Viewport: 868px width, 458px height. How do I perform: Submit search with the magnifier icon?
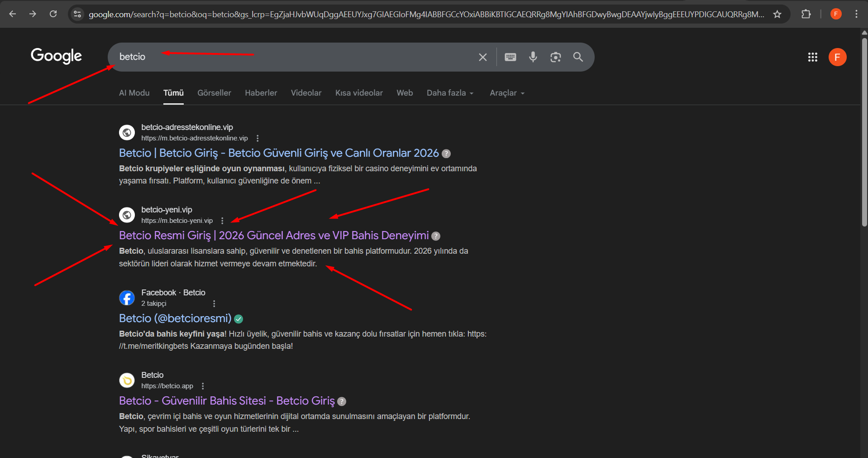click(578, 57)
